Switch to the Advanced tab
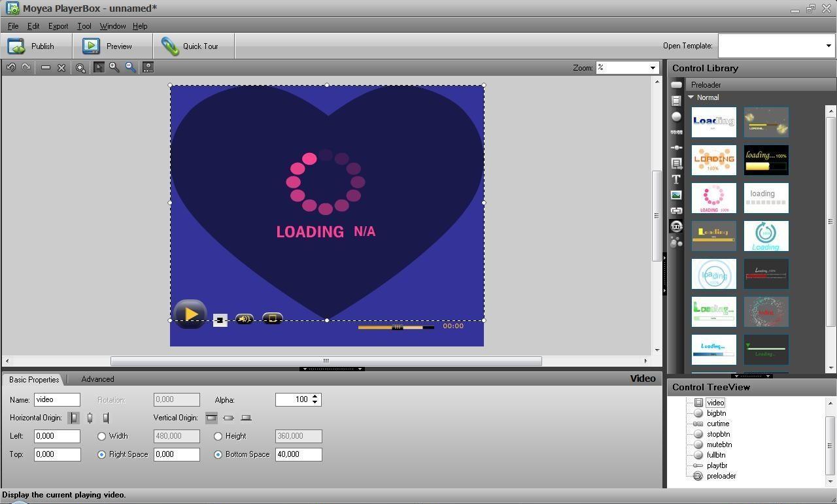The image size is (837, 504). click(x=97, y=379)
